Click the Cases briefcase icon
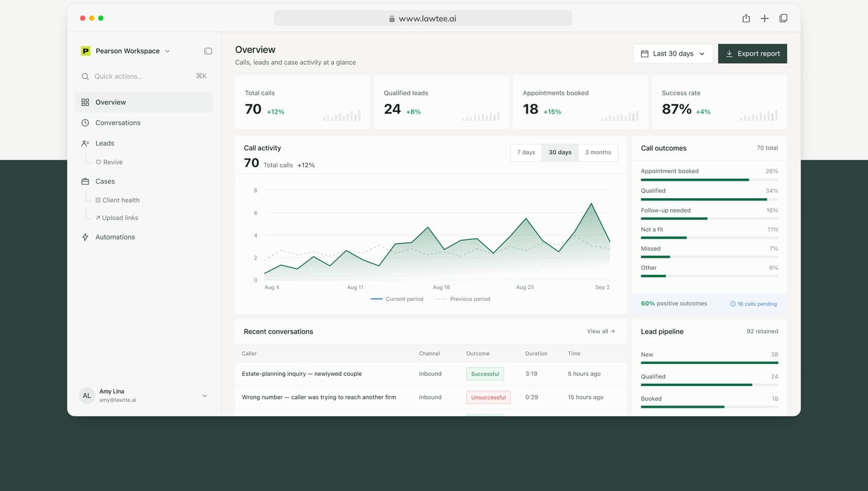Viewport: 868px width, 491px height. (85, 181)
